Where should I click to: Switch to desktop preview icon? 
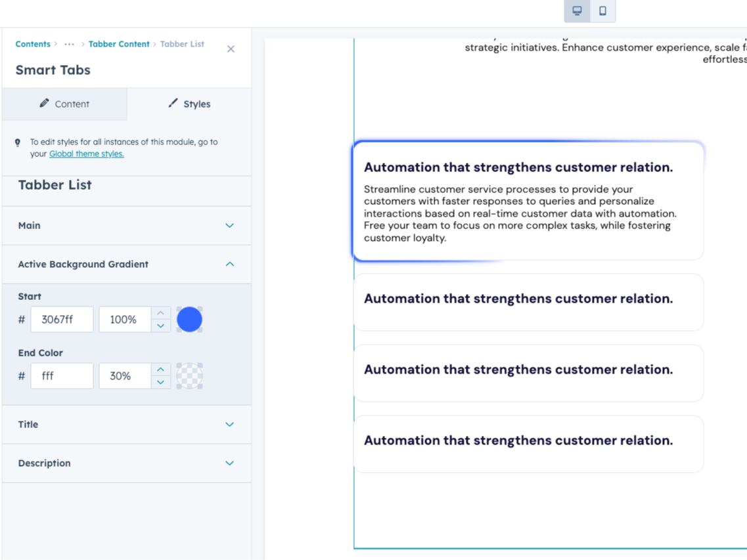point(577,11)
